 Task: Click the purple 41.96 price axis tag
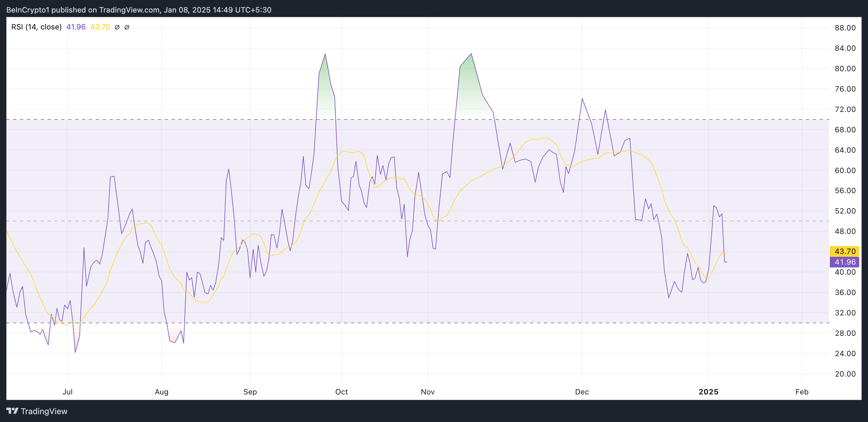(844, 262)
